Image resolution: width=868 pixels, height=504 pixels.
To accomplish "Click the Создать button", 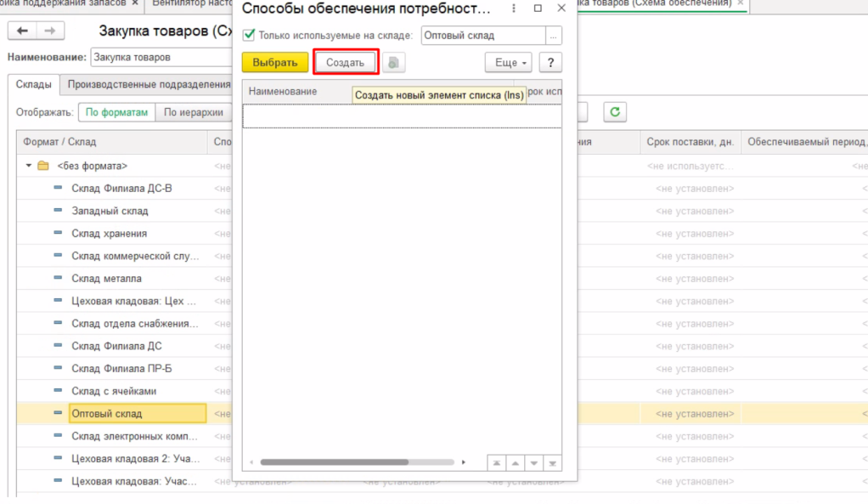I will [345, 63].
